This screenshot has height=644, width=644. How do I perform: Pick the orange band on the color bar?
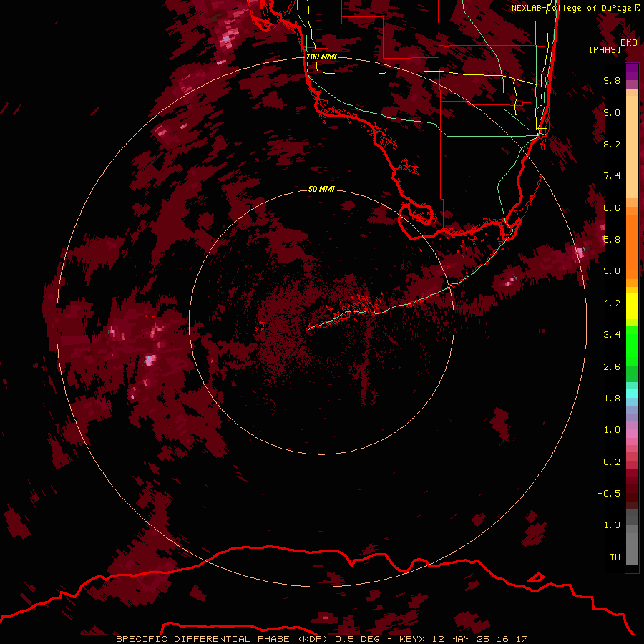(x=632, y=246)
